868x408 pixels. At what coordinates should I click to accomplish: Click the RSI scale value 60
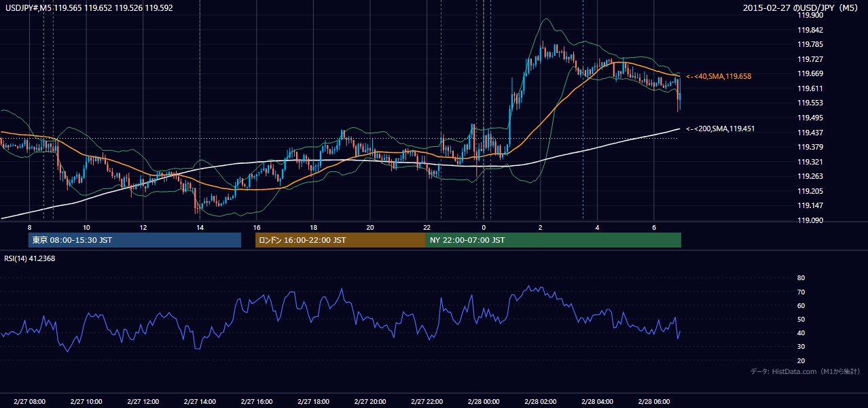point(801,305)
